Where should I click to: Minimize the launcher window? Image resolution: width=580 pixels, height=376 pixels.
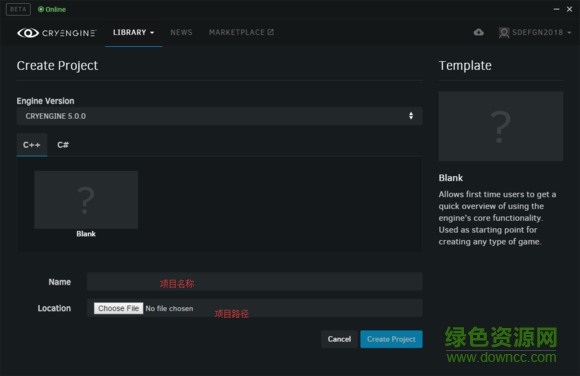coord(556,9)
